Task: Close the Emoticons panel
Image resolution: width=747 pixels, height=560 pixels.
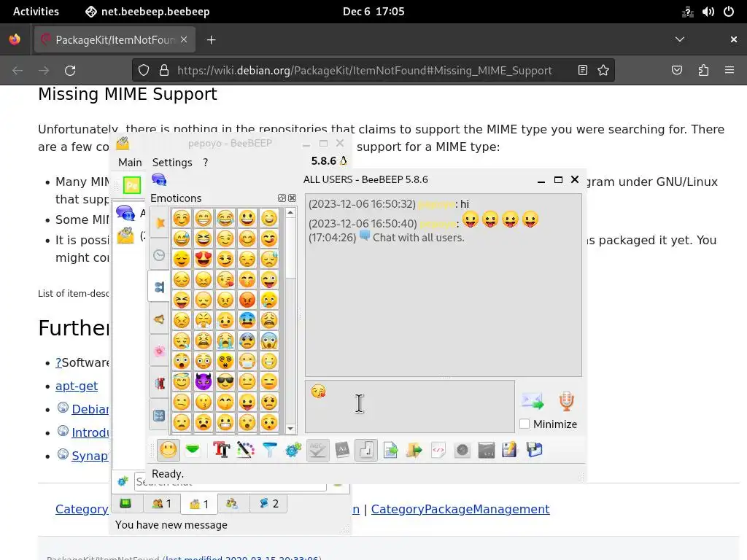Action: 292,198
